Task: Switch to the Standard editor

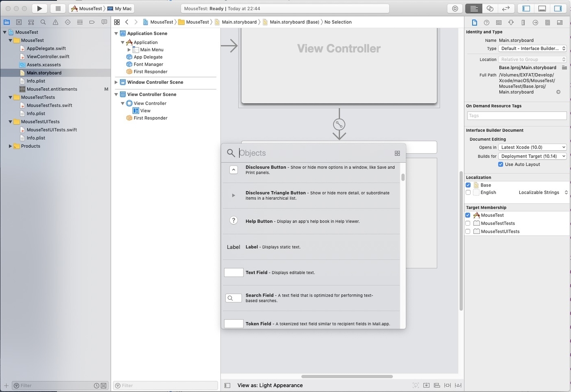Action: (x=474, y=8)
